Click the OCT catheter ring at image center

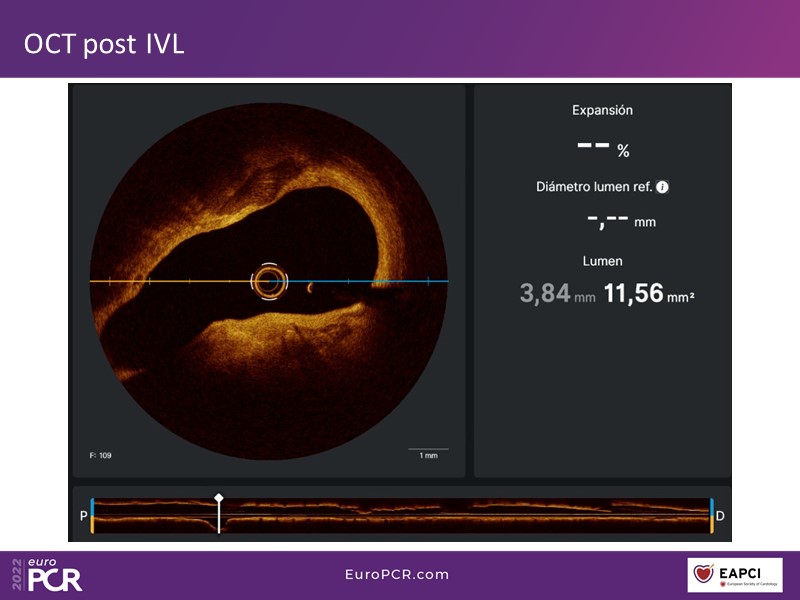point(268,282)
